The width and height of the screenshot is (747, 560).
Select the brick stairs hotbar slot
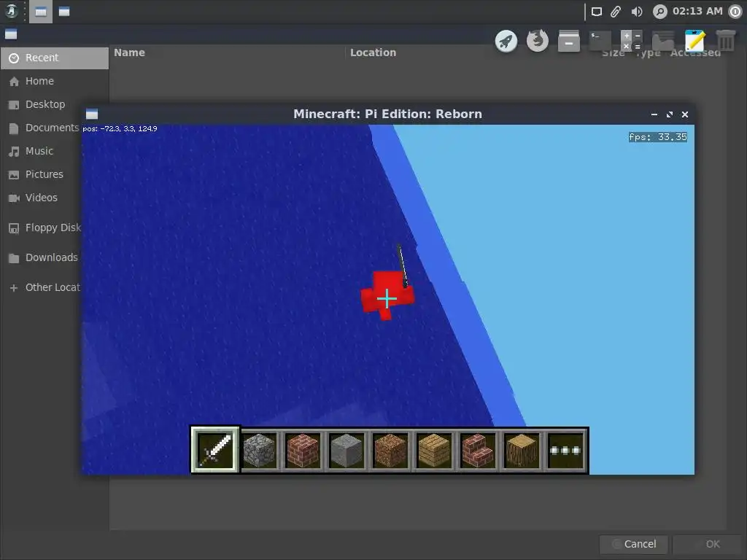pyautogui.click(x=478, y=449)
